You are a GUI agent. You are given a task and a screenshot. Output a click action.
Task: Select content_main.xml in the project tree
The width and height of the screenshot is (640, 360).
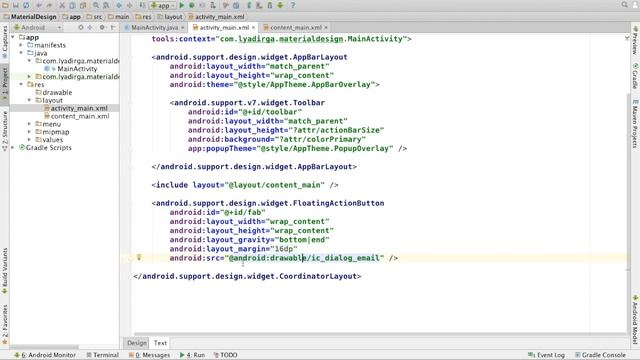click(80, 116)
